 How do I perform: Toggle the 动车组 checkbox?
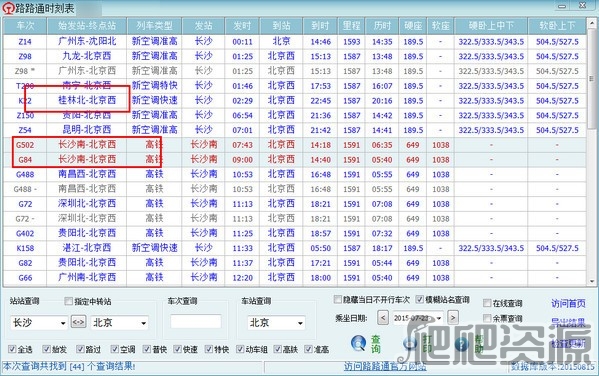tap(240, 349)
